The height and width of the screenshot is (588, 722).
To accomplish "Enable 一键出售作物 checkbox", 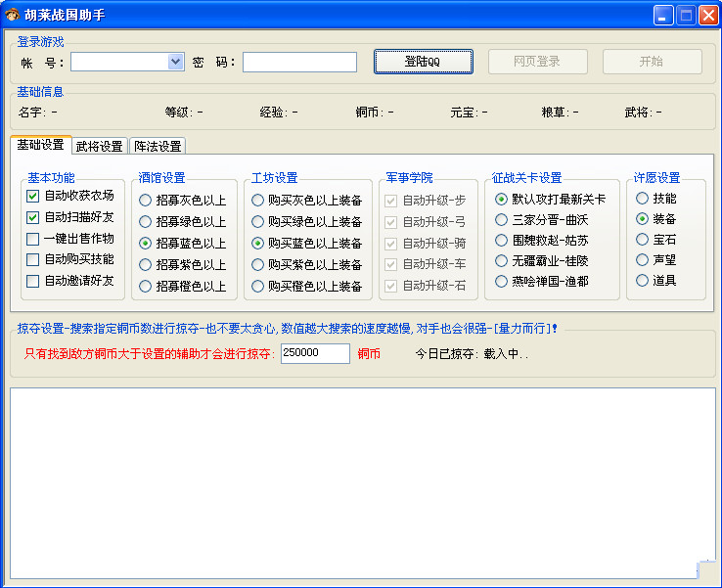I will (x=33, y=239).
